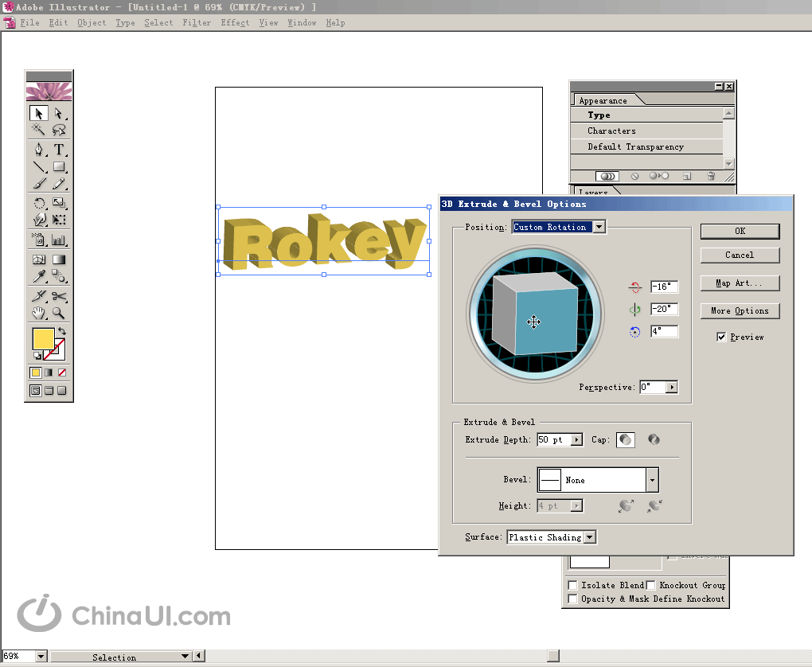Confirm dialog with OK button
The height and width of the screenshot is (667, 812).
click(x=740, y=231)
